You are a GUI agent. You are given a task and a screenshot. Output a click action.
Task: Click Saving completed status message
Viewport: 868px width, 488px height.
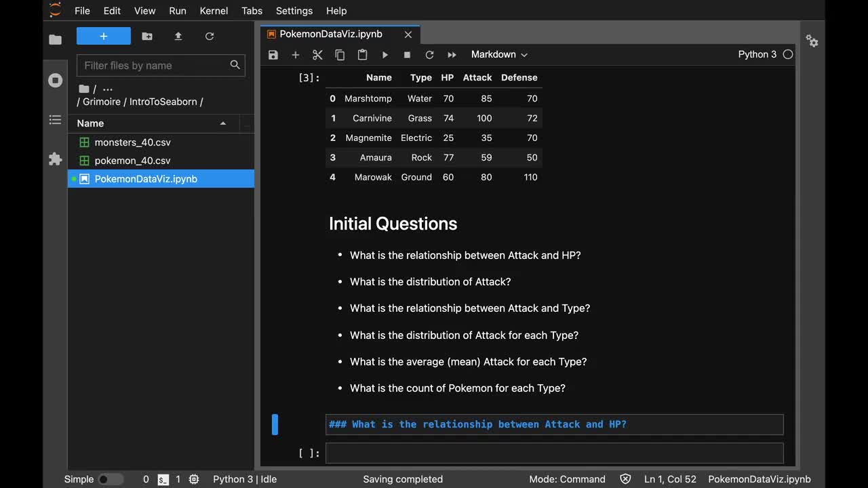[403, 479]
